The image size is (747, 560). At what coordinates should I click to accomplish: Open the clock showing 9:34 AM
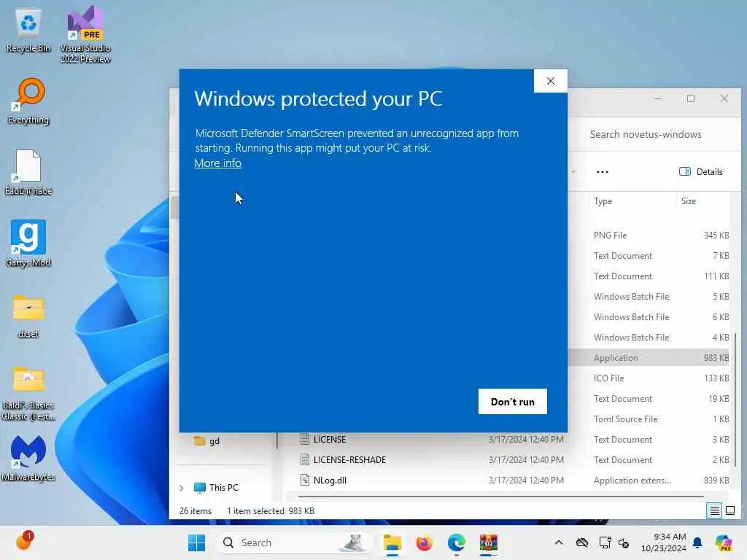click(x=664, y=542)
